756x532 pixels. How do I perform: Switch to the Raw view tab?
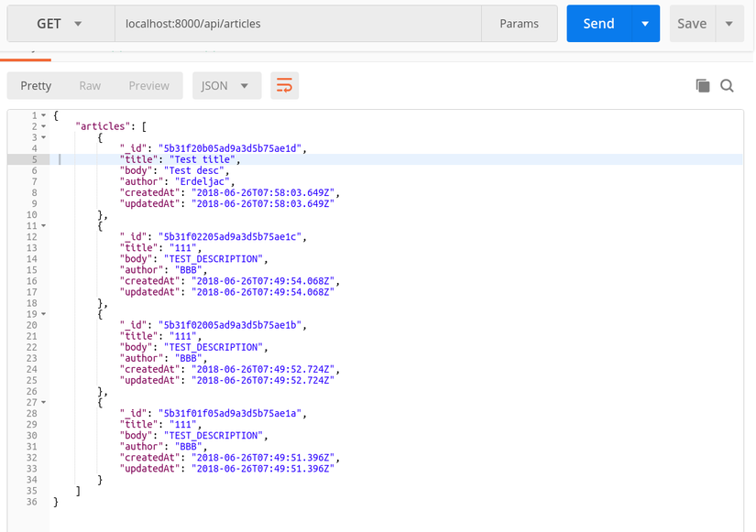pyautogui.click(x=90, y=86)
